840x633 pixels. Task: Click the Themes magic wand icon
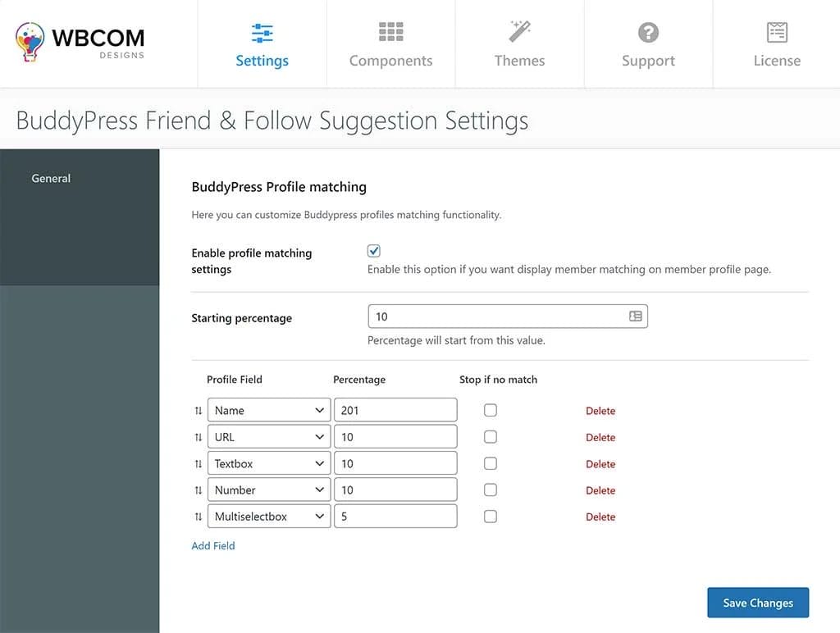[519, 32]
